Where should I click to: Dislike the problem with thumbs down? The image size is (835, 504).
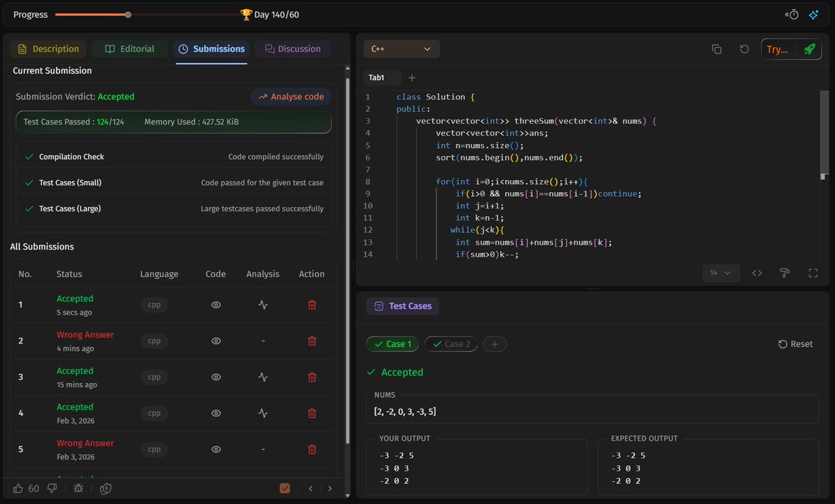point(52,488)
